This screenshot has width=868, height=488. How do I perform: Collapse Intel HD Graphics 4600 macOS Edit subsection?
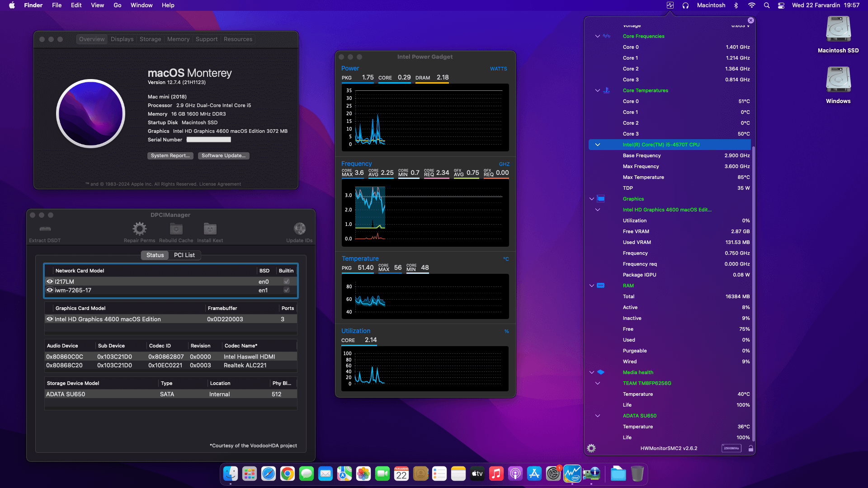pyautogui.click(x=598, y=210)
